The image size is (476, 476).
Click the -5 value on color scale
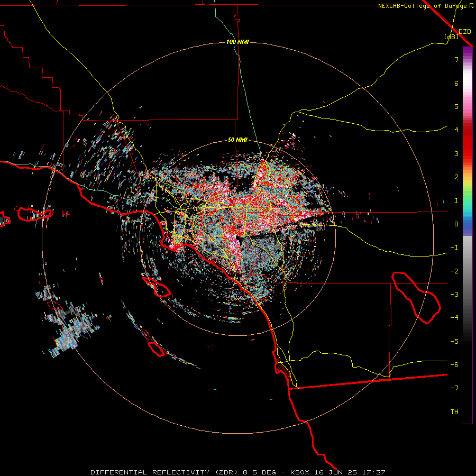(x=454, y=342)
